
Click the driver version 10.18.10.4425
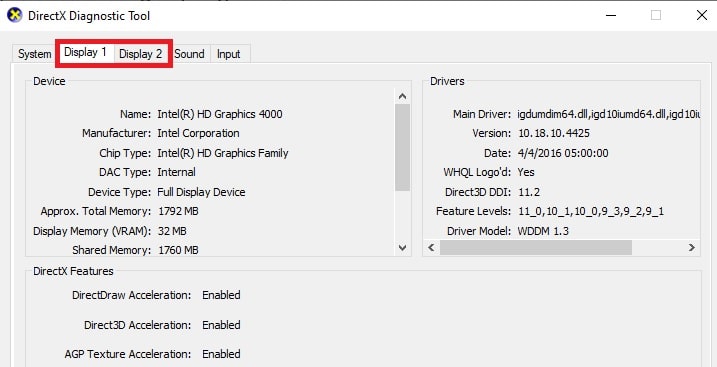(x=554, y=133)
